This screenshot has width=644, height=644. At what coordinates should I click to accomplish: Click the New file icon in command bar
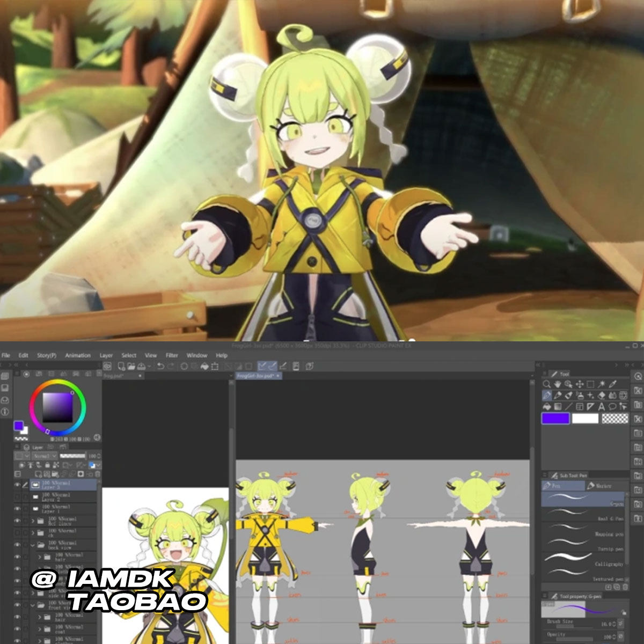121,366
